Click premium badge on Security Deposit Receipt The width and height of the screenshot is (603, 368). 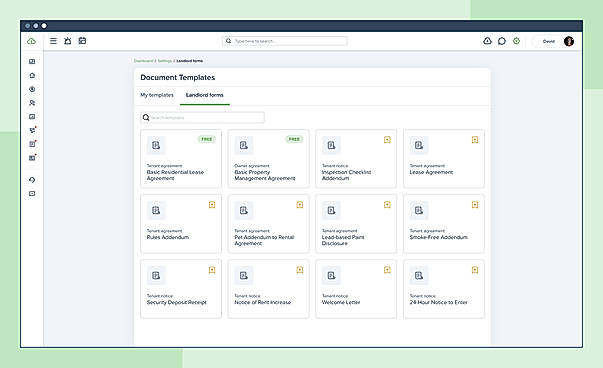(212, 270)
